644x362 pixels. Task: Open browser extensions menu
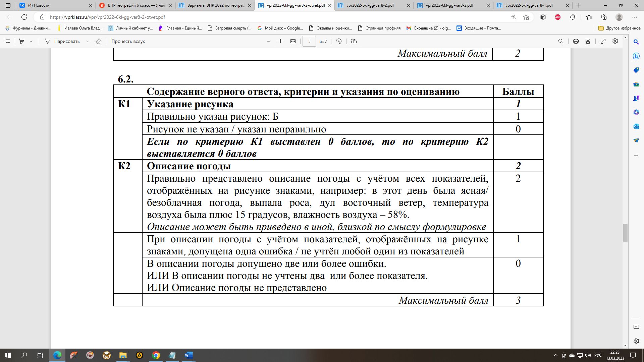[x=573, y=17]
